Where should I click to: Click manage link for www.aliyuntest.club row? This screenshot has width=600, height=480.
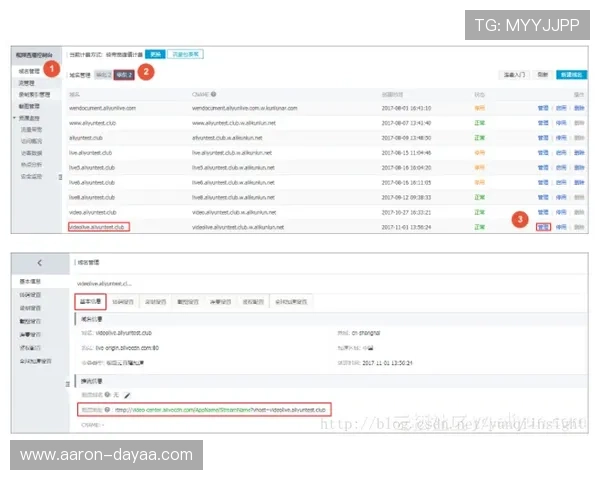pyautogui.click(x=543, y=123)
